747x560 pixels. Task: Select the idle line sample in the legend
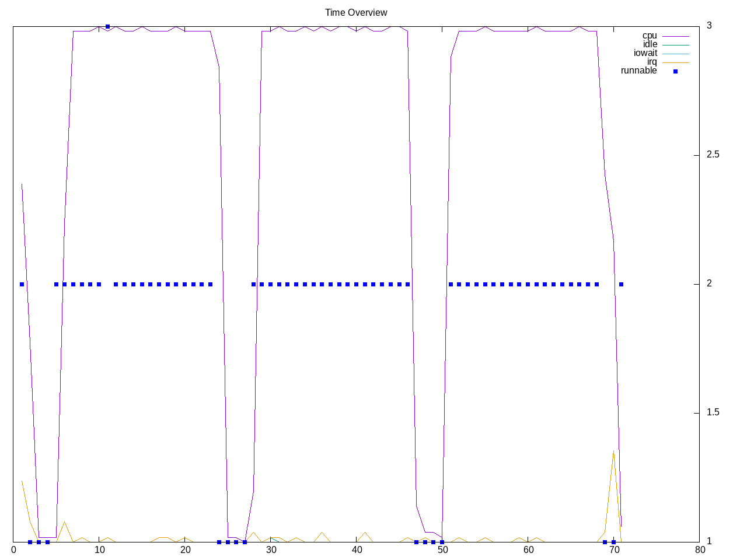click(675, 45)
